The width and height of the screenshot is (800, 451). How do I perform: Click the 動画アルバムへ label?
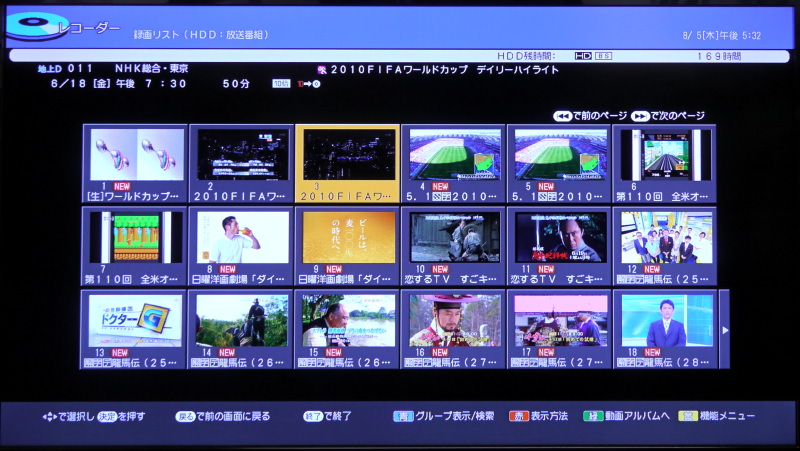(x=637, y=416)
